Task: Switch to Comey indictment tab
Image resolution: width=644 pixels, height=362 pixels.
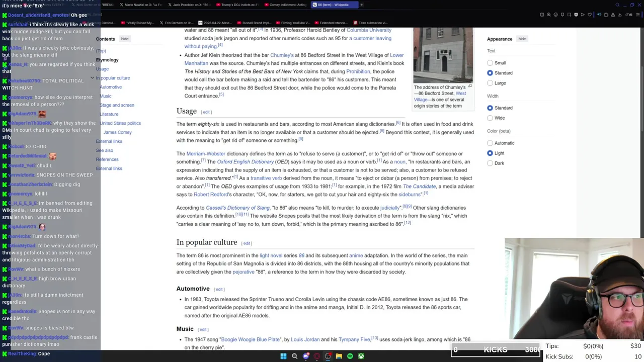Action: [x=285, y=5]
